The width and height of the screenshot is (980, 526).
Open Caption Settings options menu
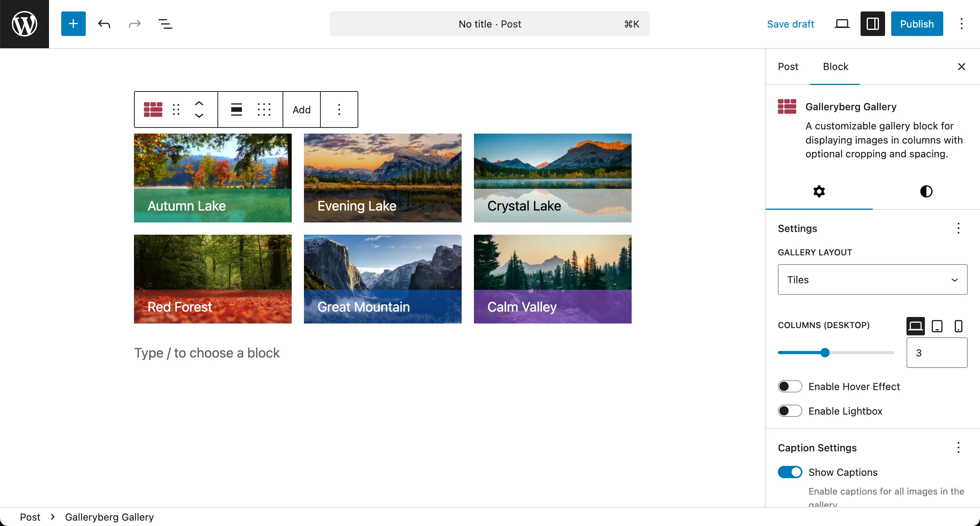click(958, 447)
